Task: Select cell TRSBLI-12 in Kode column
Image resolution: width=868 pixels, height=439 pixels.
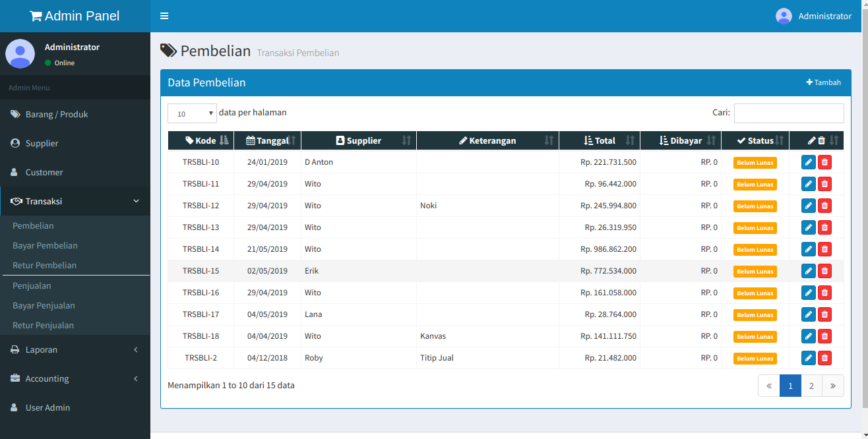Action: click(201, 206)
